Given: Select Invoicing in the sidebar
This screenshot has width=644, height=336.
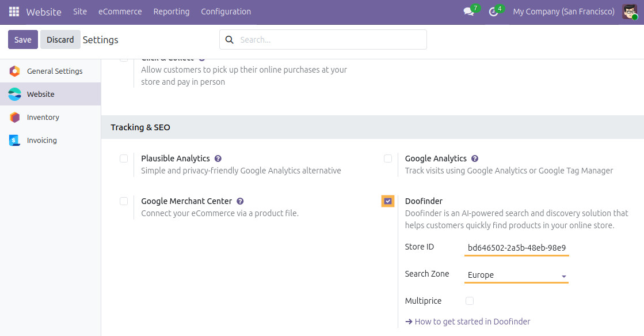Looking at the screenshot, I should click(50, 140).
